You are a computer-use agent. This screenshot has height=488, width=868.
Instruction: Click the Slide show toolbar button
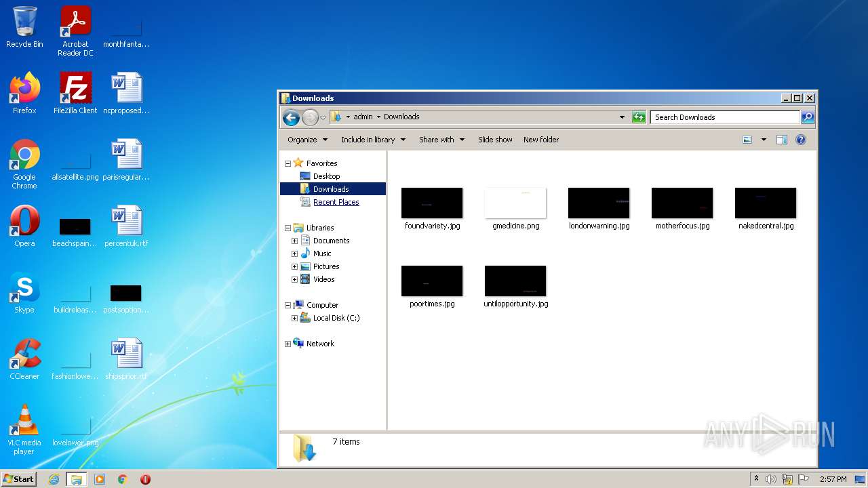click(x=495, y=140)
